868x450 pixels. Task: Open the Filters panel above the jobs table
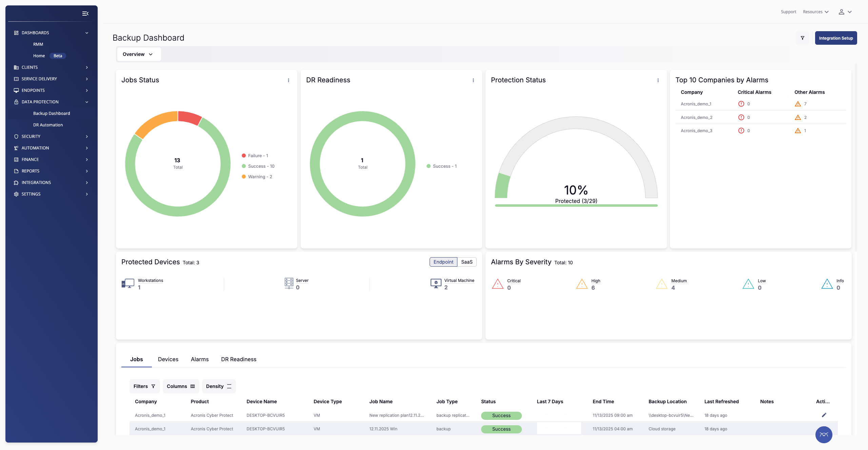point(144,386)
